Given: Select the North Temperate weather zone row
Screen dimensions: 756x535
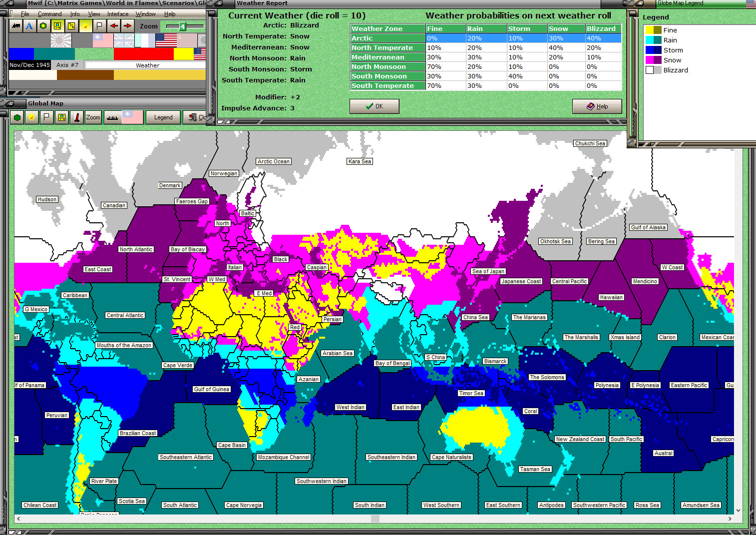Looking at the screenshot, I should pyautogui.click(x=486, y=48).
